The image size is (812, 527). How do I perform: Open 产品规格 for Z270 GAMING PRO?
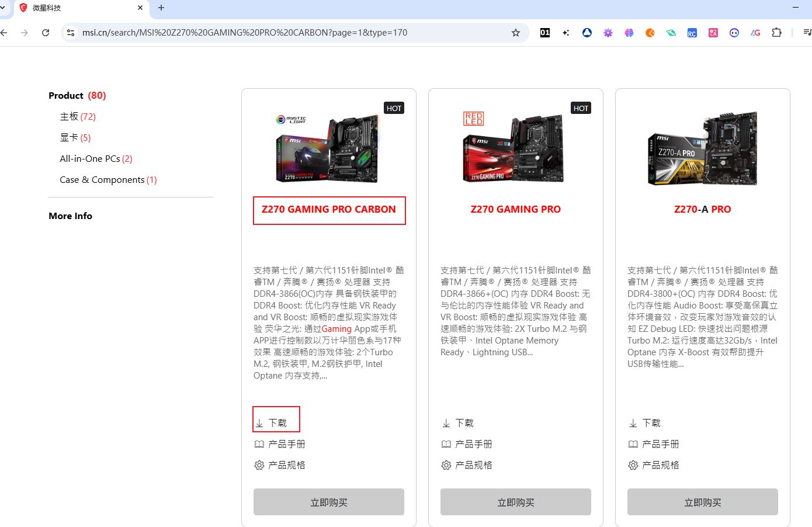point(467,465)
